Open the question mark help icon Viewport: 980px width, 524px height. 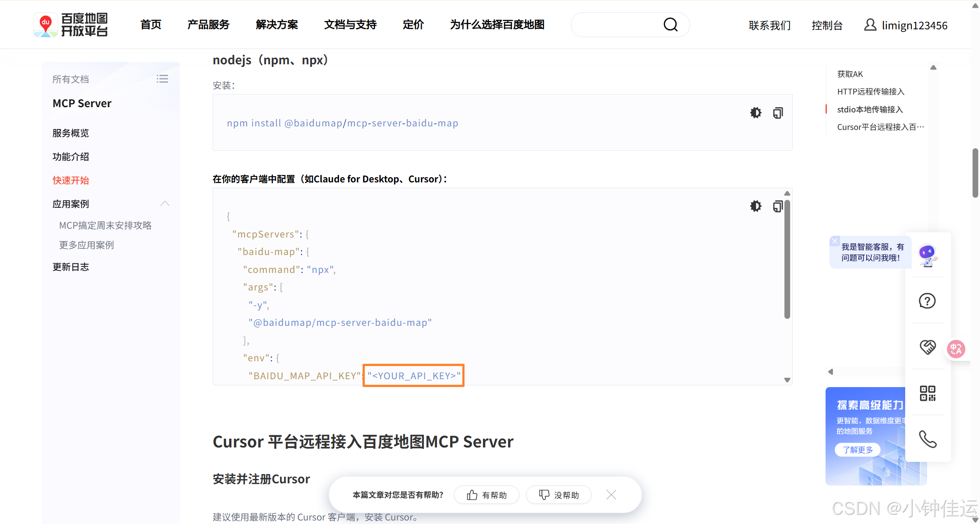pos(927,301)
